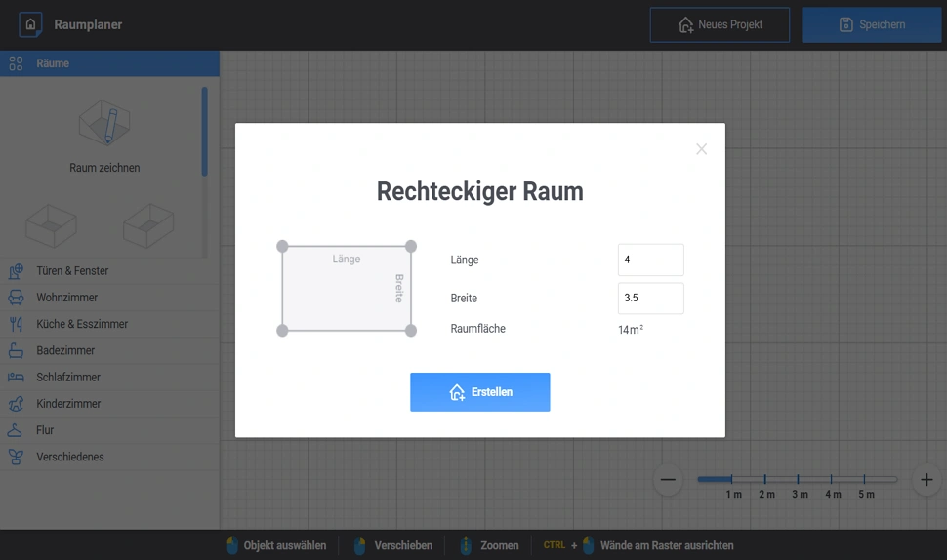Click the Erstellen button
The image size is (947, 560).
tap(480, 392)
